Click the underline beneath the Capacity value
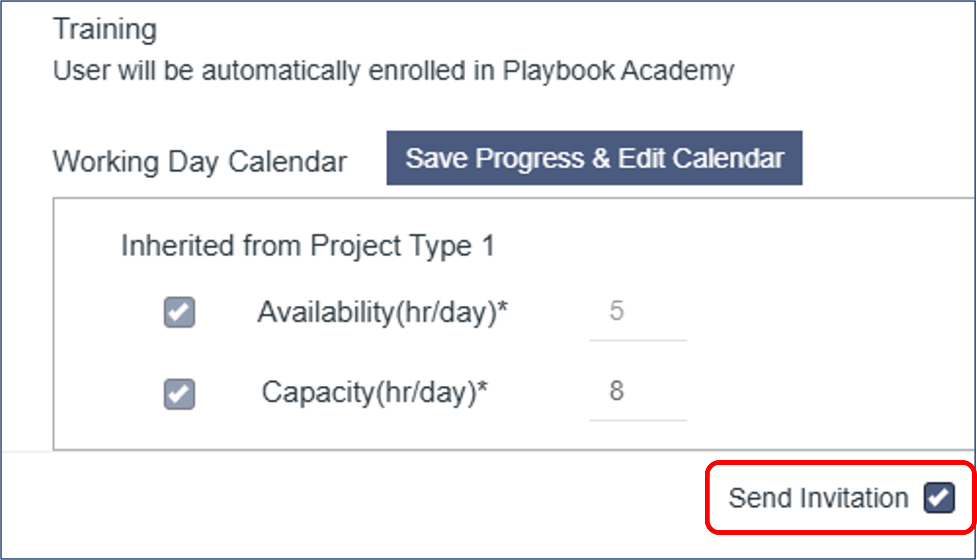 pyautogui.click(x=638, y=420)
